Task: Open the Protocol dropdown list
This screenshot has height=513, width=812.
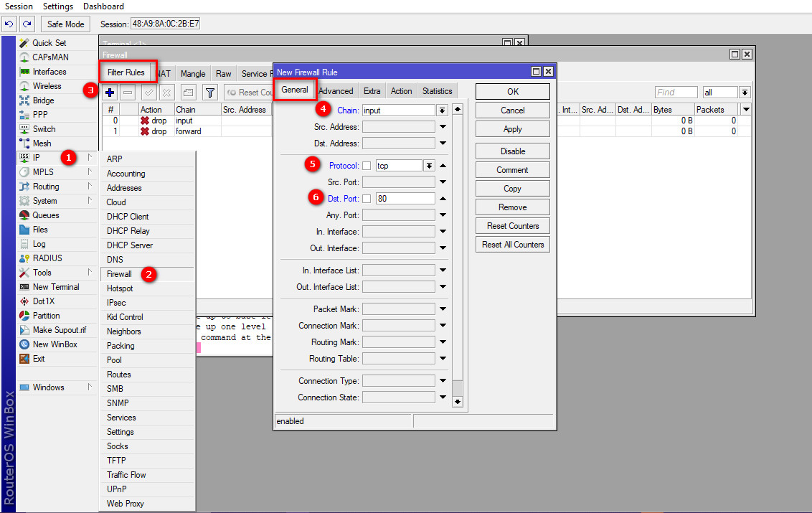Action: click(429, 166)
